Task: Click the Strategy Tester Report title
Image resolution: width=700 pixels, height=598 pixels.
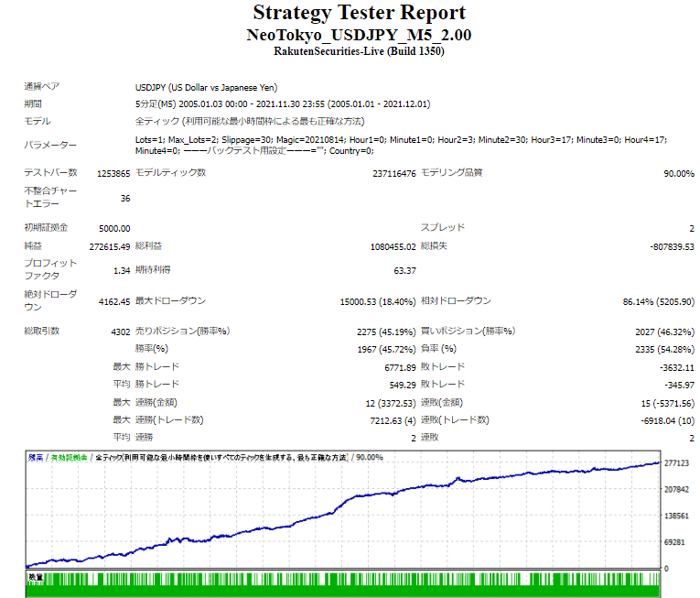Action: click(360, 13)
